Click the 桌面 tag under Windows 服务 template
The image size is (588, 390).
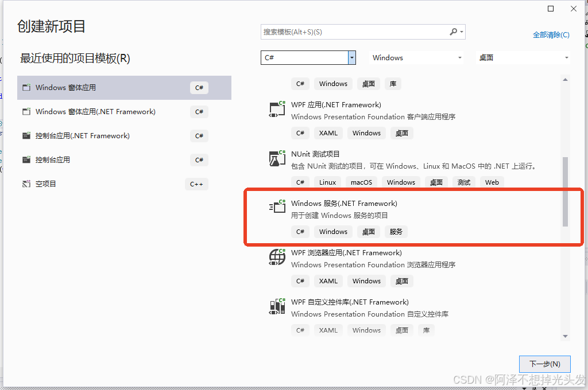(x=368, y=232)
